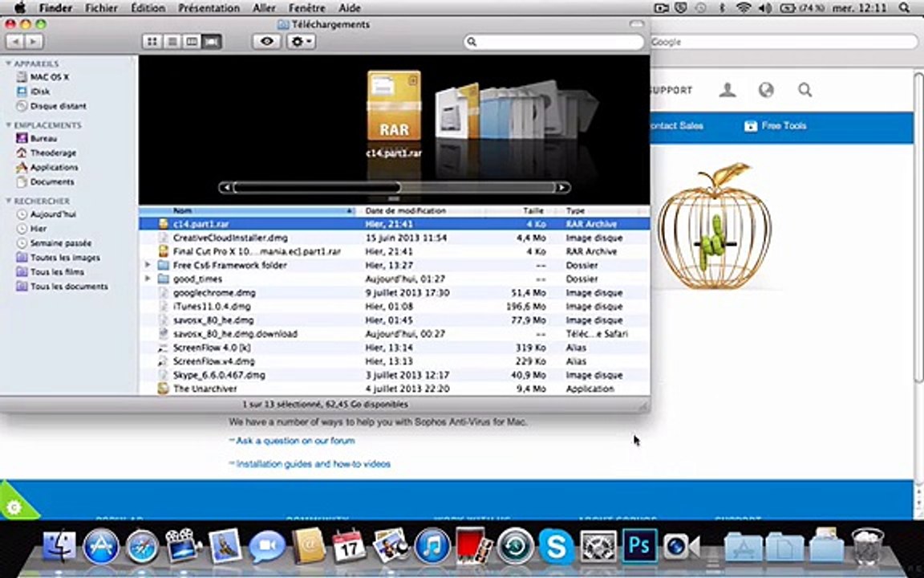Viewport: 924px width, 578px height.
Task: Click Cover Flow scrollbar left arrow
Action: click(225, 188)
